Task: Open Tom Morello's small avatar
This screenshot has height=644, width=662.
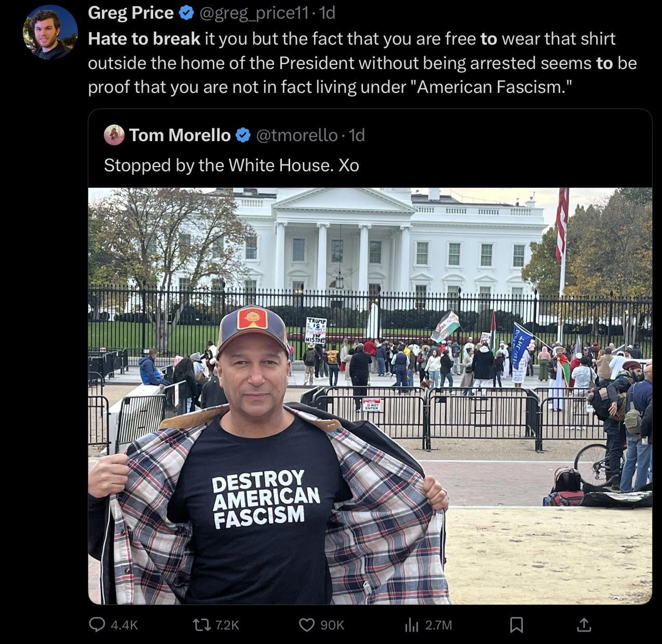Action: (114, 135)
